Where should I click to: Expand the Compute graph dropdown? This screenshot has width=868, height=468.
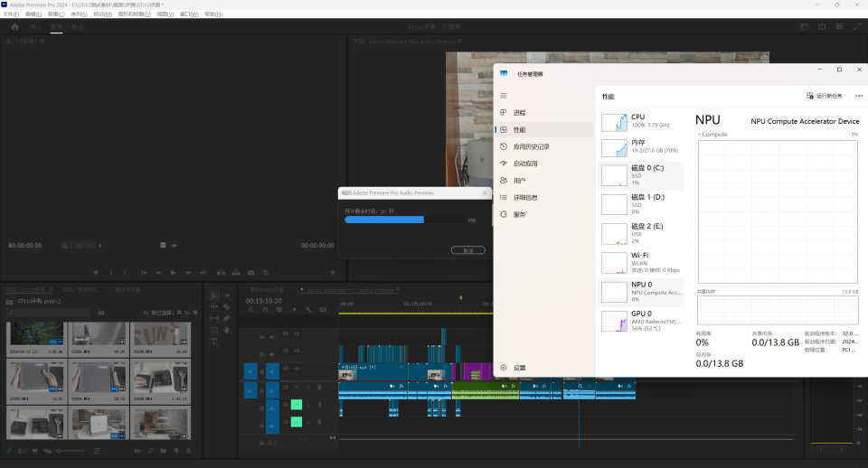pos(712,135)
